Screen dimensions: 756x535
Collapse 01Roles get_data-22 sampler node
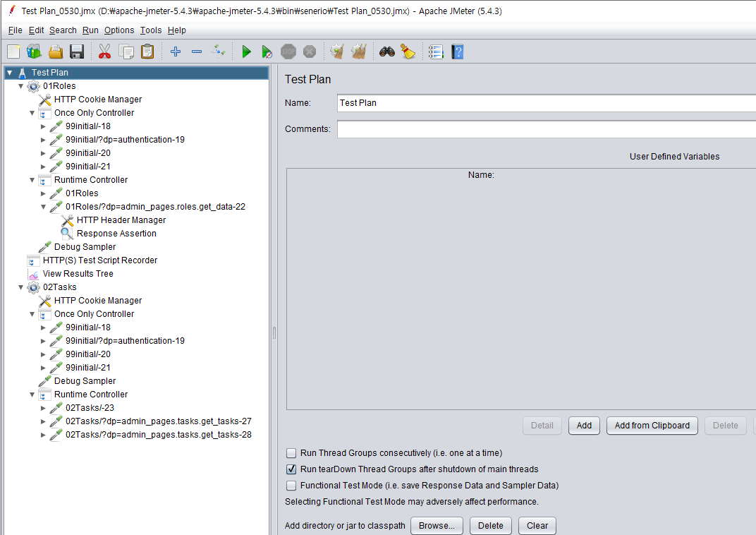click(x=44, y=207)
